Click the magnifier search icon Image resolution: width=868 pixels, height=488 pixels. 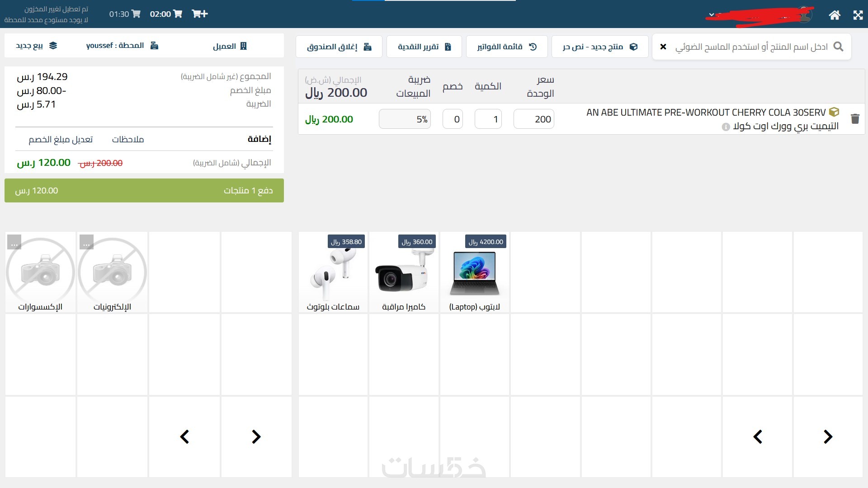838,47
